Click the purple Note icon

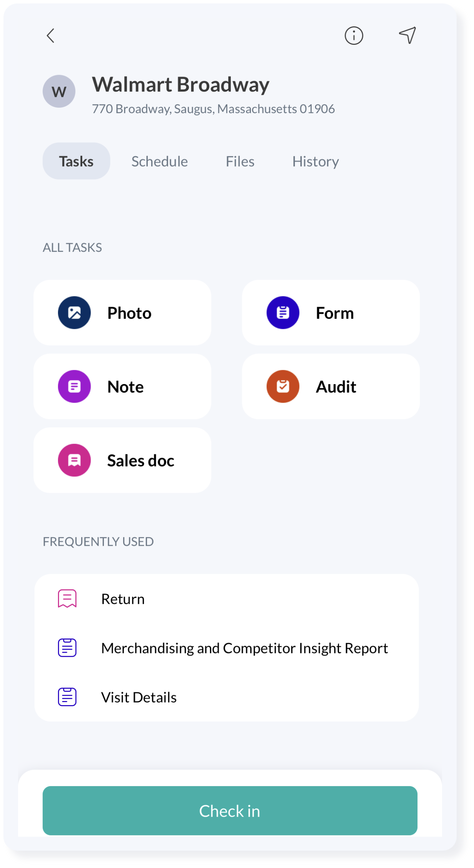[x=74, y=386]
